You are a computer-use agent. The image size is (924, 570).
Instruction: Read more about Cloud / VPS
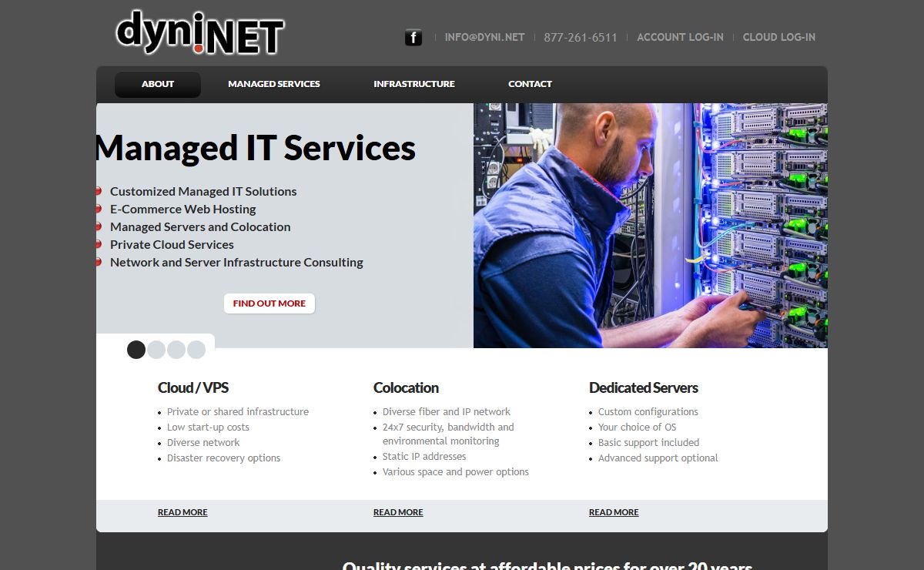[182, 512]
